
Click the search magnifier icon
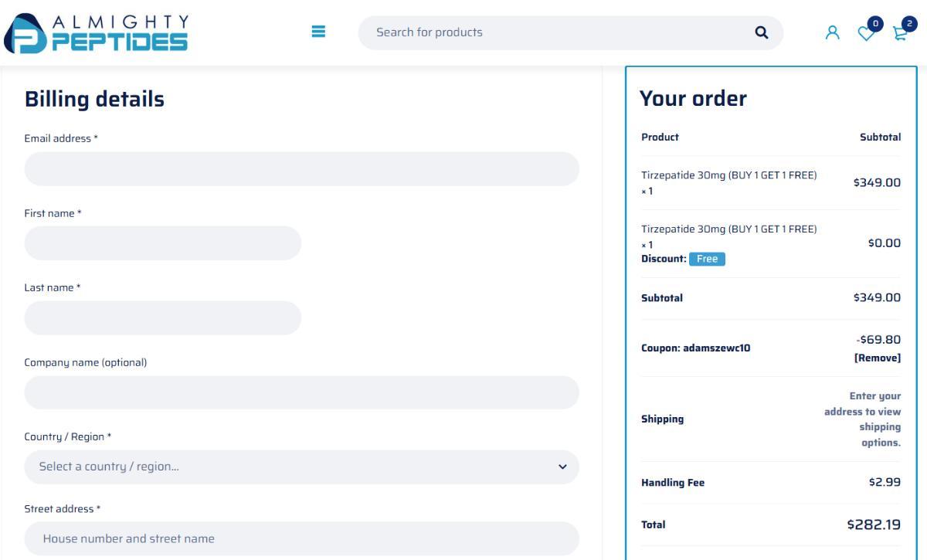(x=762, y=32)
